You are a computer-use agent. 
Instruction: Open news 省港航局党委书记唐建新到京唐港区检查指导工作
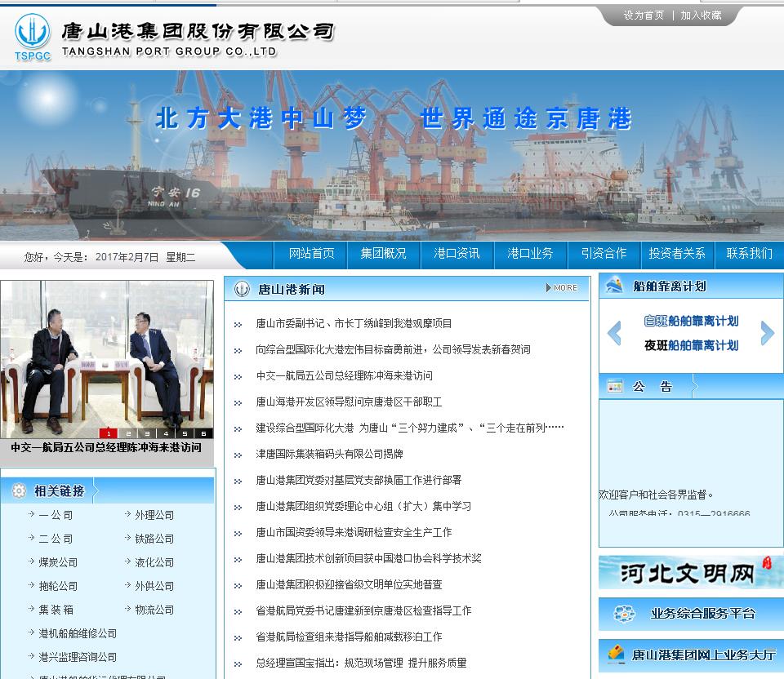[x=363, y=610]
